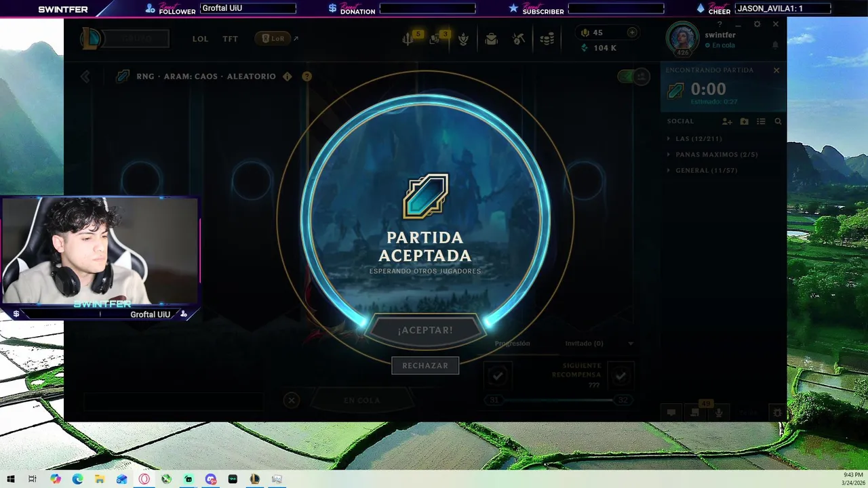The width and height of the screenshot is (868, 488).
Task: Open the store coins icon
Action: tap(547, 39)
